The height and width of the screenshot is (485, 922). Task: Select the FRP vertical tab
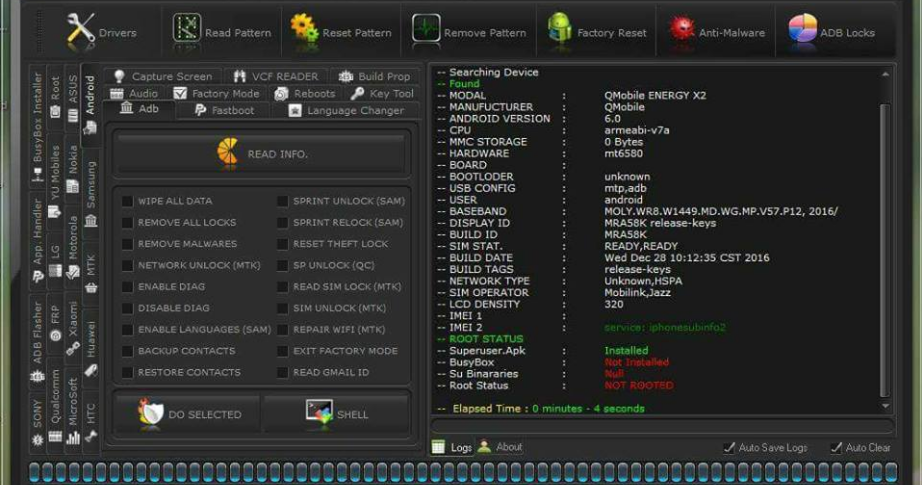[55, 322]
